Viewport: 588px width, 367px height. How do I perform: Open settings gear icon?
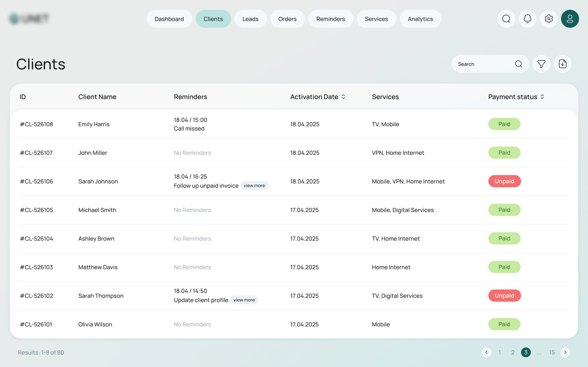coord(549,19)
